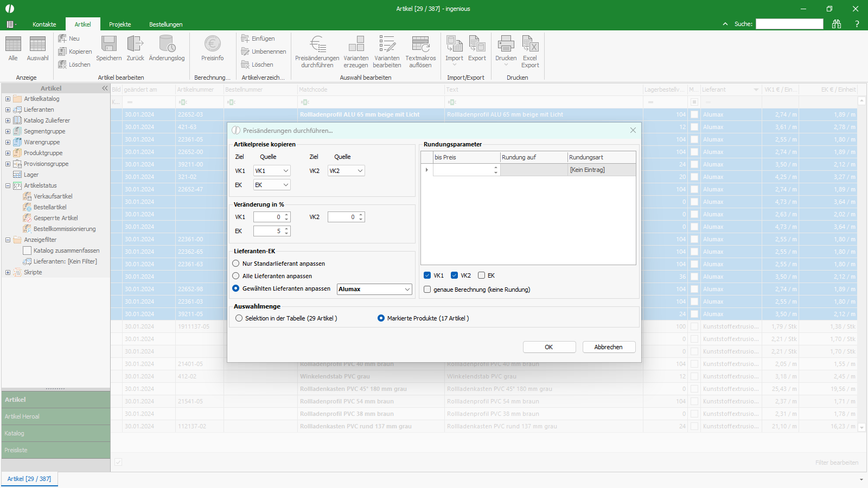Confirm the dialog with OK
Screen dimensions: 868x488
(549, 347)
